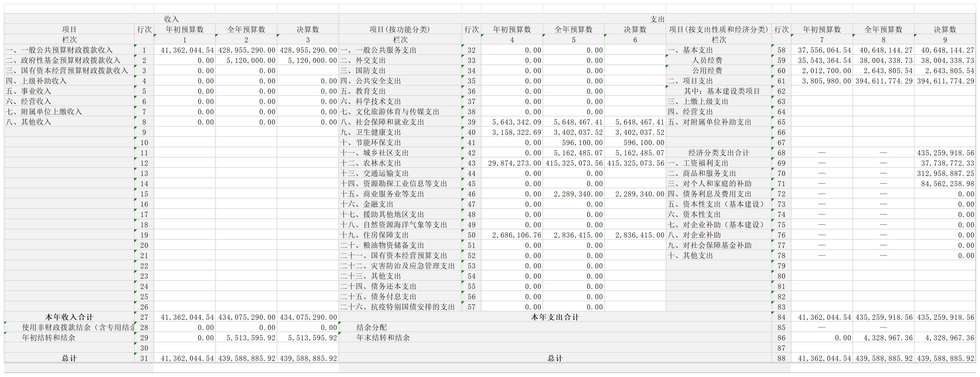
Task: Select the cell '二、政府性基金预算财政拨款收入'
Action: pyautogui.click(x=69, y=60)
